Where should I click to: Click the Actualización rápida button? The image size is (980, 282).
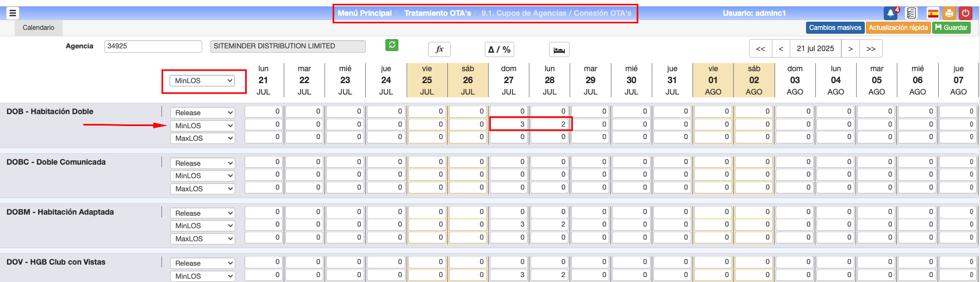pos(898,28)
